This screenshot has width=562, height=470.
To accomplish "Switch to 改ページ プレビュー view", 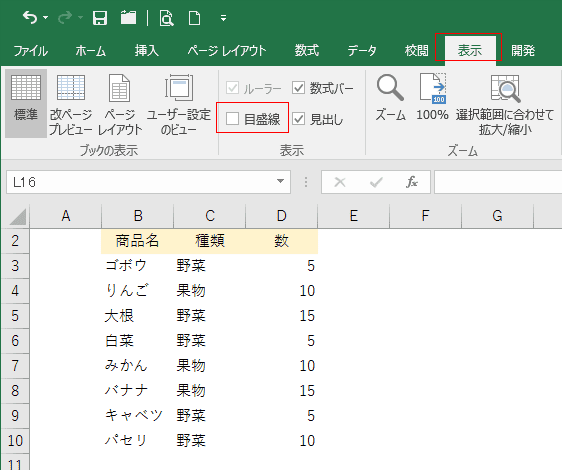I will [71, 105].
